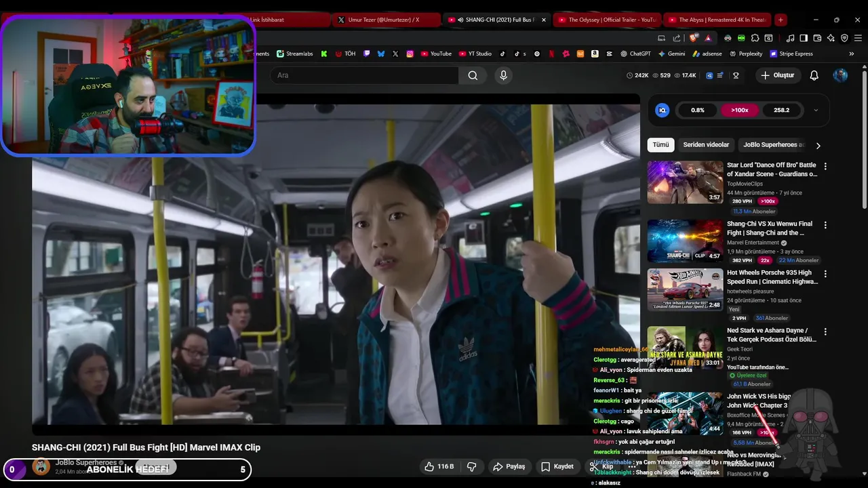This screenshot has width=868, height=488.
Task: Open the X bookmark icon in bookmarks bar
Action: (x=395, y=54)
